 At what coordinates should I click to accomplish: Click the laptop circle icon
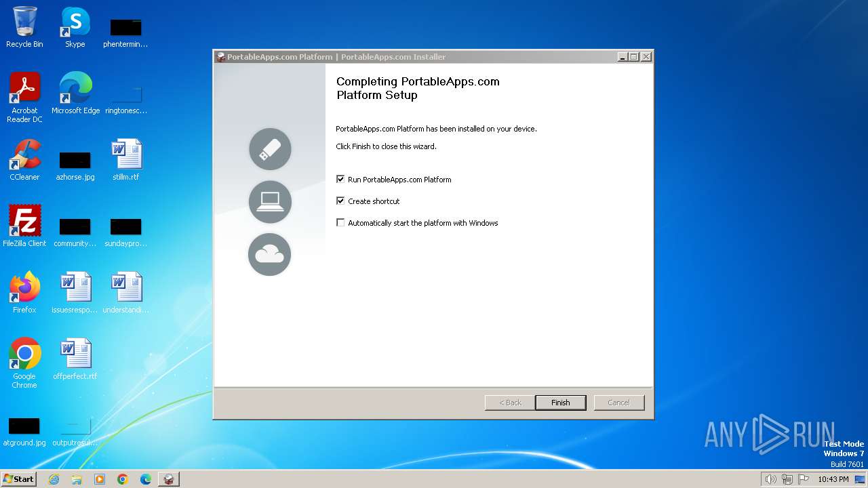tap(270, 202)
